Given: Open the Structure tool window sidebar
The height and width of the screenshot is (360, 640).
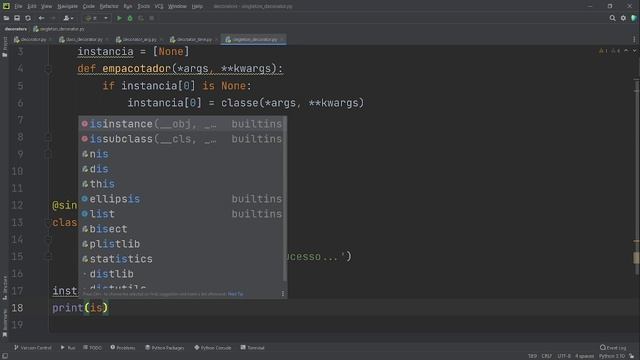Looking at the screenshot, I should 4,288.
